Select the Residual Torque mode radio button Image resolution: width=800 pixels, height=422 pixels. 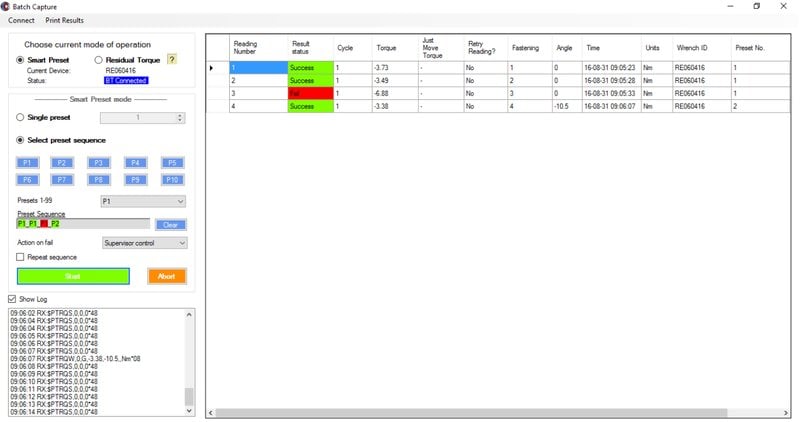(98, 60)
